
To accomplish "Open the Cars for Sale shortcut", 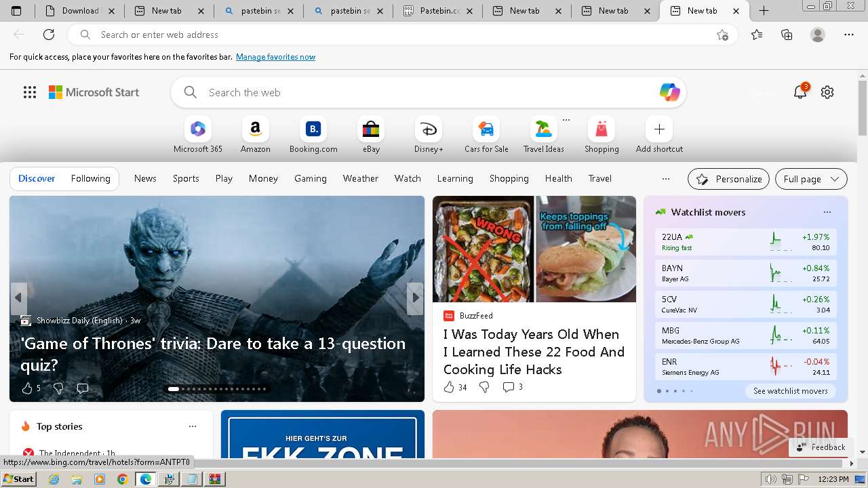I will click(486, 135).
